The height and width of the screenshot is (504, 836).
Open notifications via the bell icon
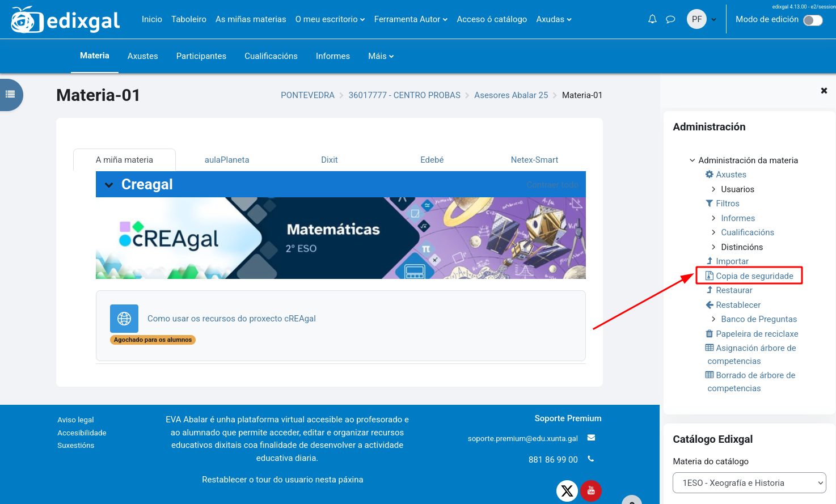[652, 19]
